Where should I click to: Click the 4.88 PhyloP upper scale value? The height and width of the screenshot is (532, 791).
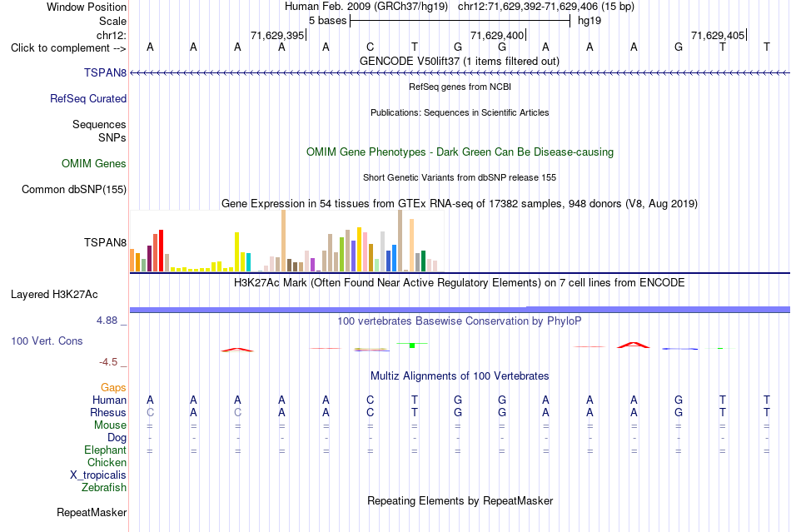coord(107,321)
